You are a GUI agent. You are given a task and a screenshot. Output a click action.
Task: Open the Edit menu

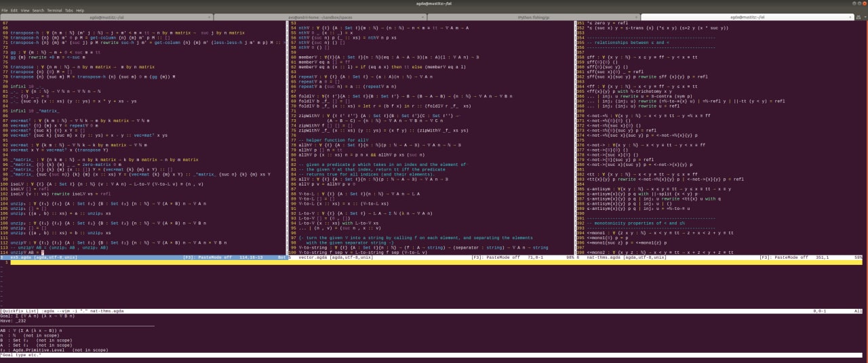pos(14,11)
